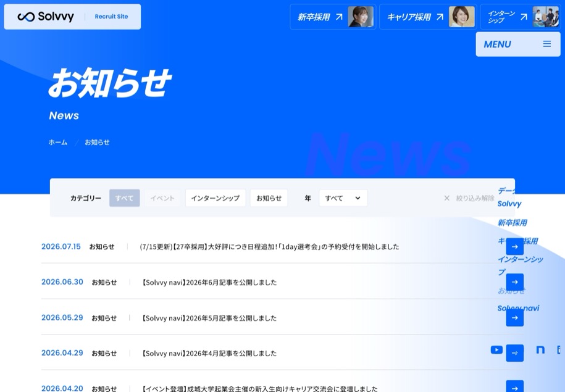The width and height of the screenshot is (565, 392).
Task: Click the date 2026.06.30
Action: click(62, 281)
